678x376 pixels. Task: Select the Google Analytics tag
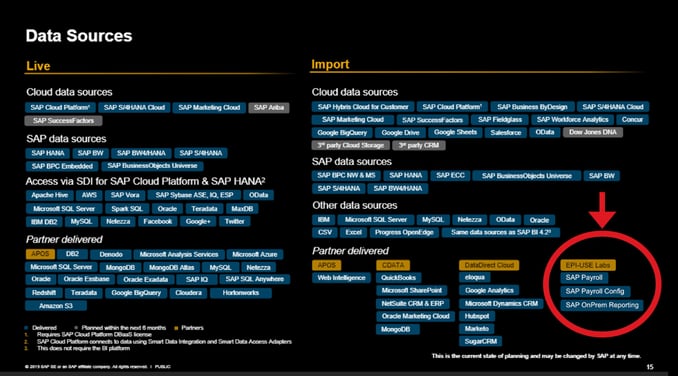coord(489,291)
